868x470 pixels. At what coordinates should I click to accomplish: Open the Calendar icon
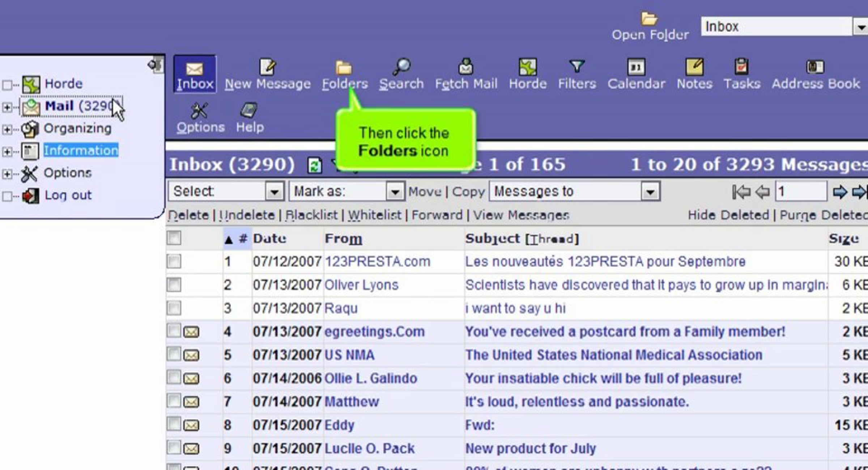coord(636,67)
